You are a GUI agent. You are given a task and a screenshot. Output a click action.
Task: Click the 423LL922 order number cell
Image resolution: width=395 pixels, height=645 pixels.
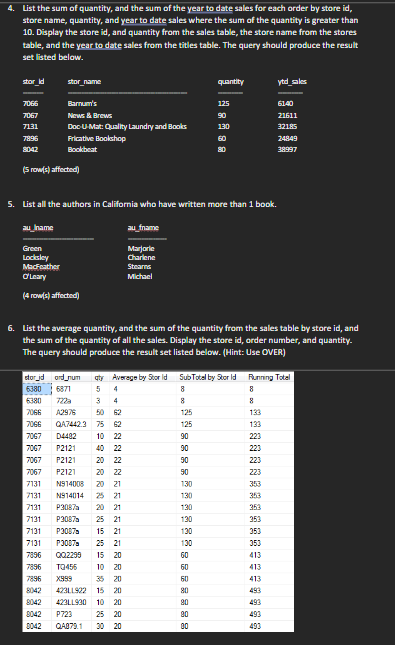(x=71, y=590)
